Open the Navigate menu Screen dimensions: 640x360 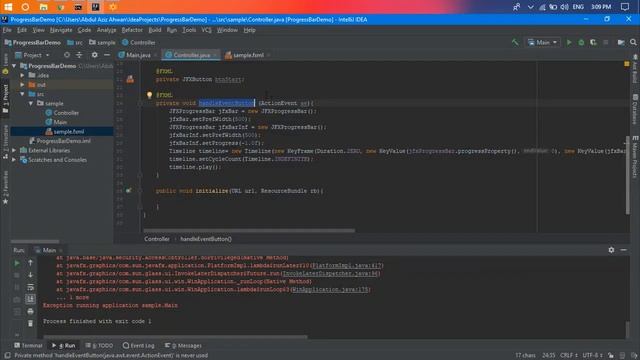pos(61,30)
